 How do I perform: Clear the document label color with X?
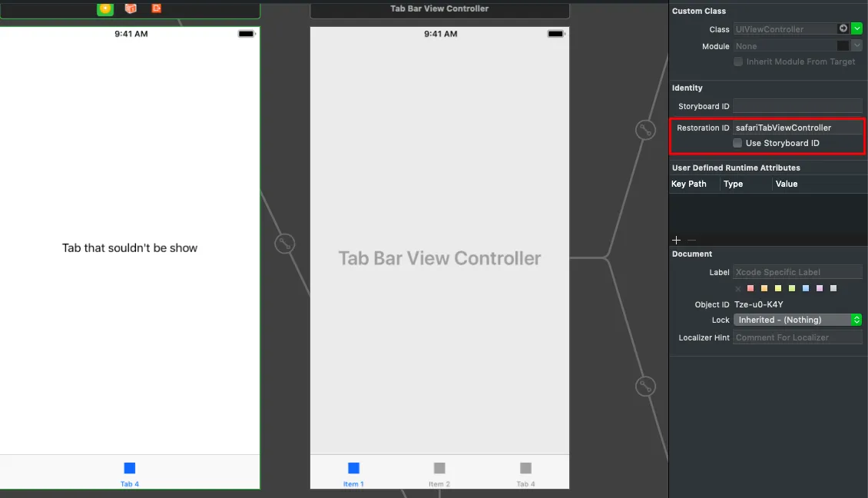tap(738, 289)
